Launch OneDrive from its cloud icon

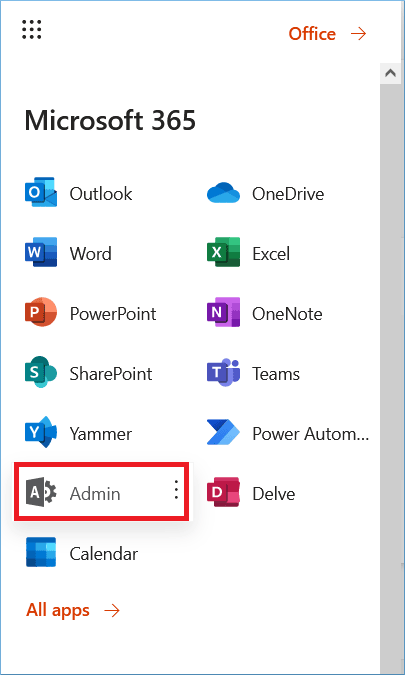coord(223,192)
